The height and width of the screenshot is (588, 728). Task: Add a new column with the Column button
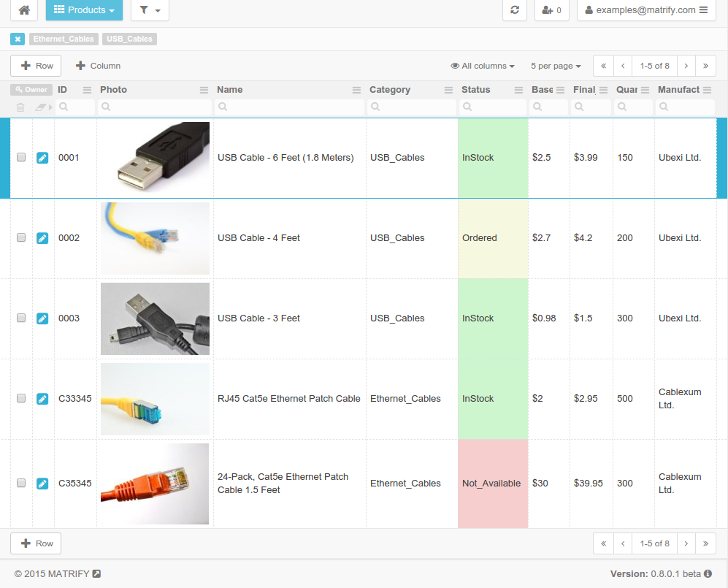coord(97,66)
